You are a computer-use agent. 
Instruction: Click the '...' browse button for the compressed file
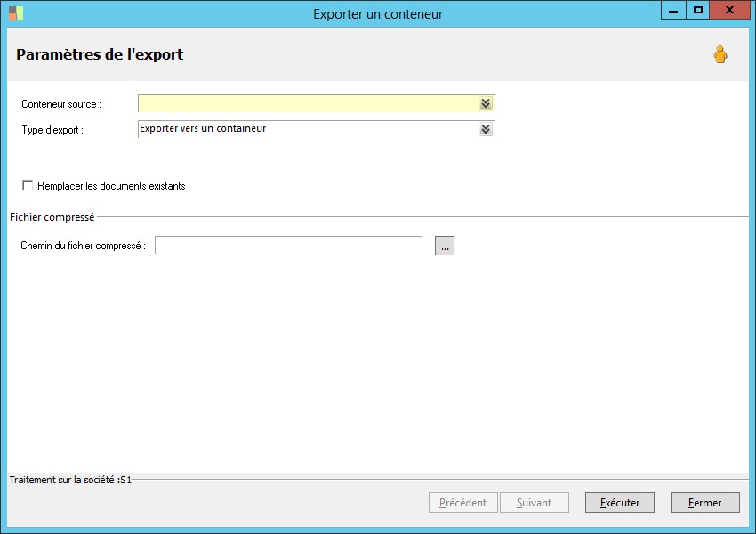[445, 246]
